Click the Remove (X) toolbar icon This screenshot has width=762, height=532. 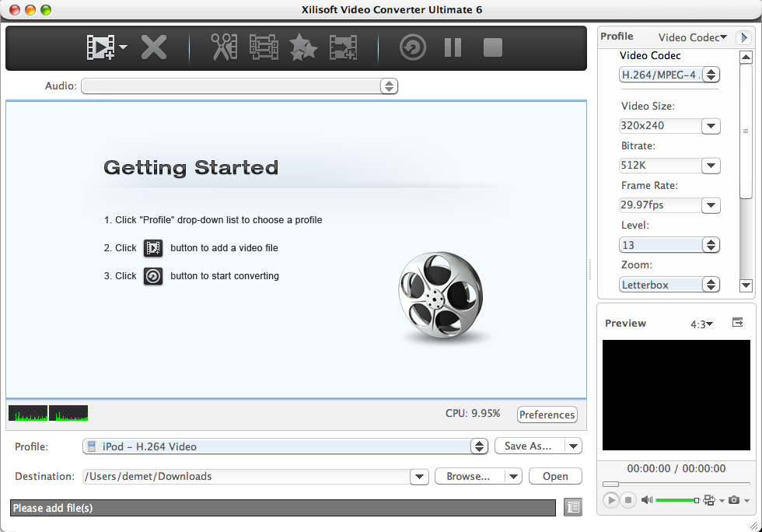(x=154, y=47)
